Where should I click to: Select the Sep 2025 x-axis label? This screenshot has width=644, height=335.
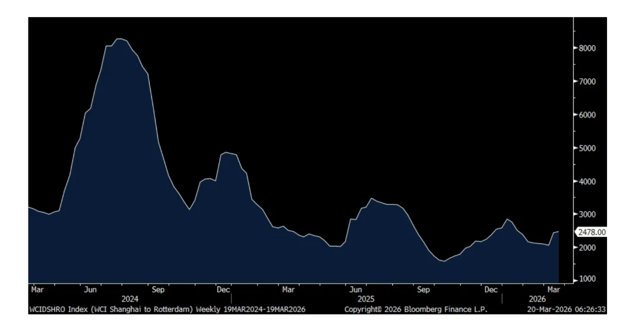tap(423, 290)
